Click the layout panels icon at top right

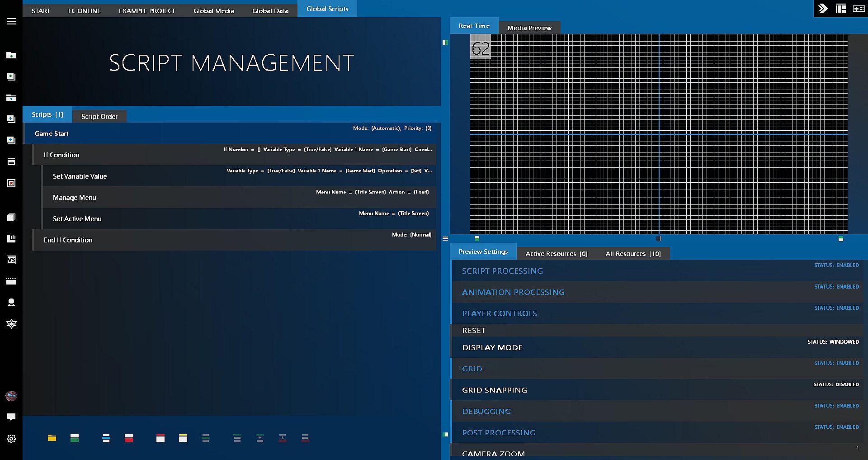[x=840, y=9]
